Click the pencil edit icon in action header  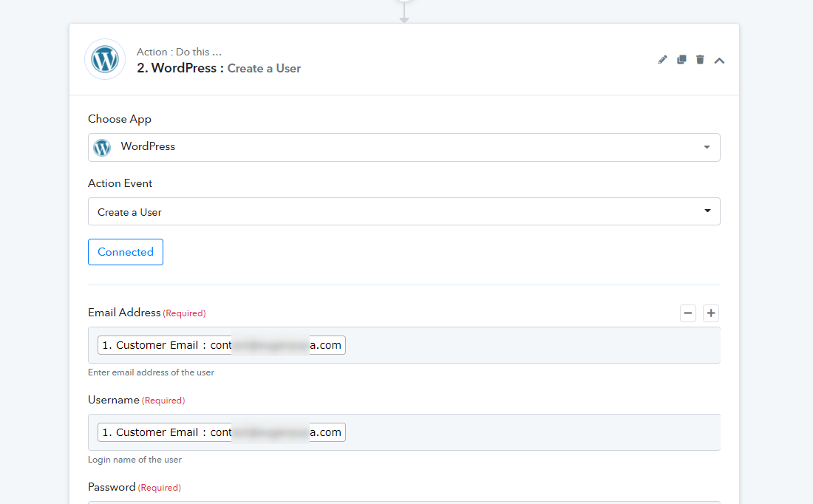point(662,60)
